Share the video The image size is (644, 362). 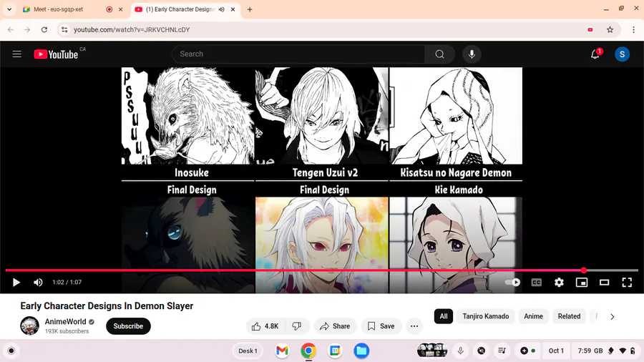point(335,326)
